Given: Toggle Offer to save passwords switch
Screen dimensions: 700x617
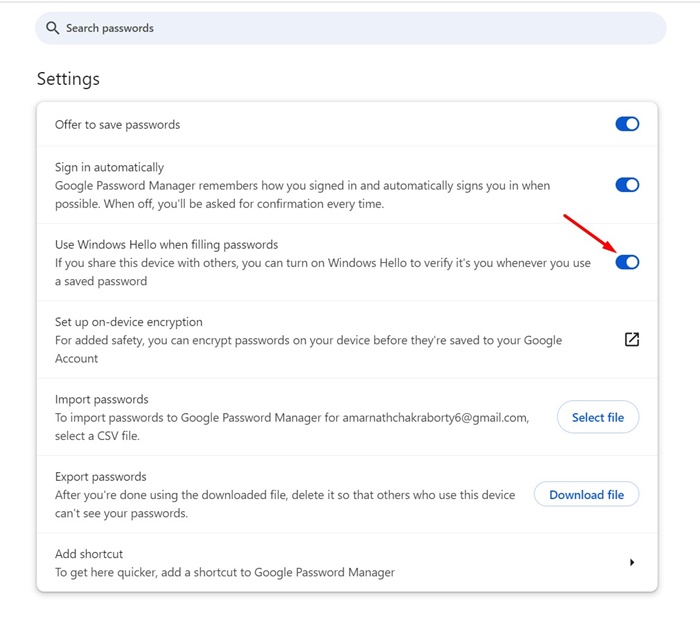Looking at the screenshot, I should (627, 124).
